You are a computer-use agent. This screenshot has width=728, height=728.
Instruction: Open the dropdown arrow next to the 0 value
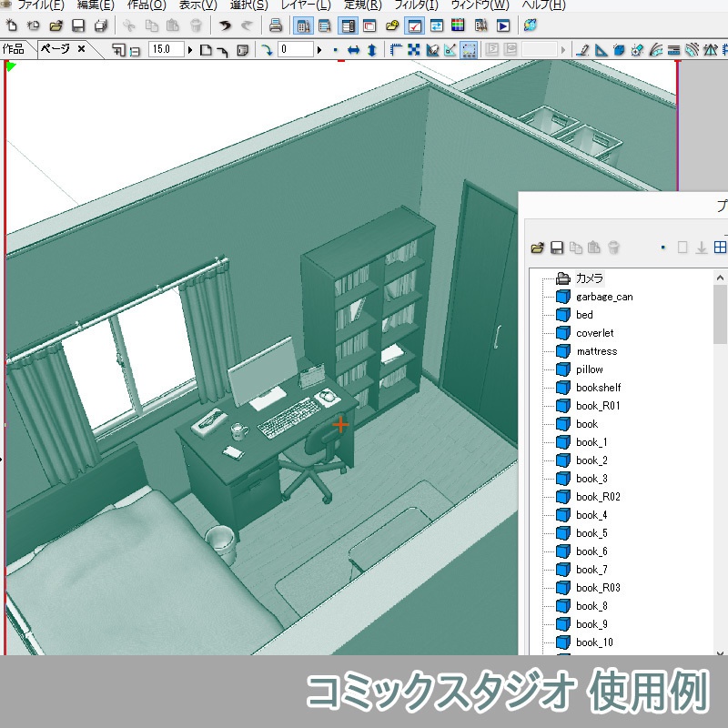pyautogui.click(x=320, y=51)
